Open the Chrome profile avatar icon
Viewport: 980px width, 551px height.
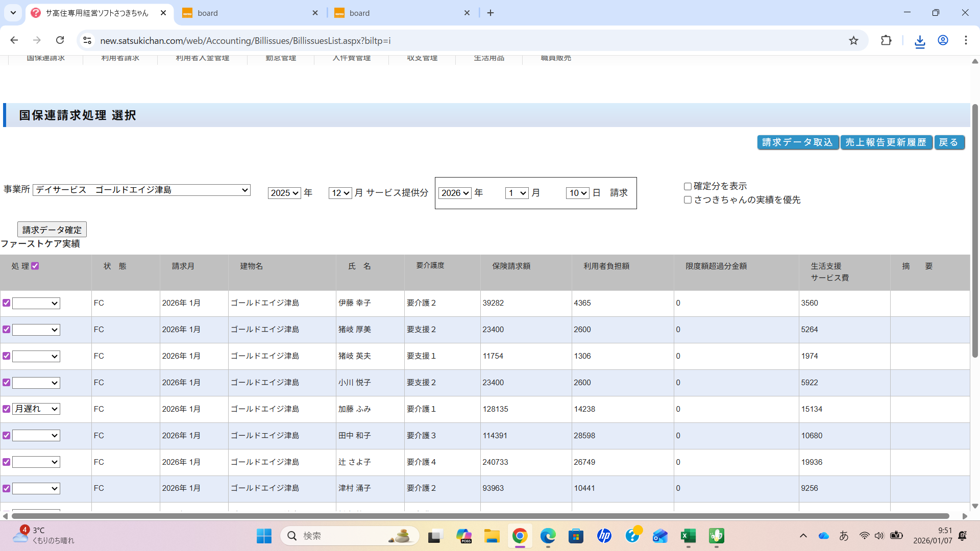pos(943,41)
